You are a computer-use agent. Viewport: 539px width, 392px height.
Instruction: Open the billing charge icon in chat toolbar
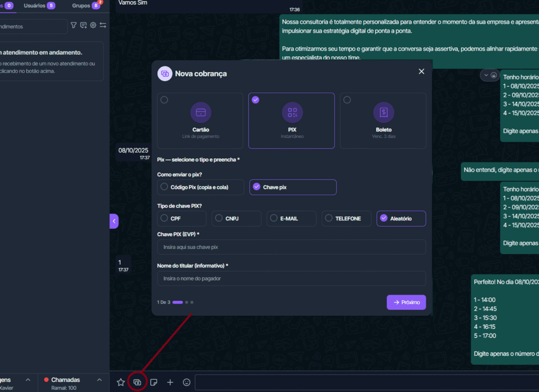click(137, 383)
